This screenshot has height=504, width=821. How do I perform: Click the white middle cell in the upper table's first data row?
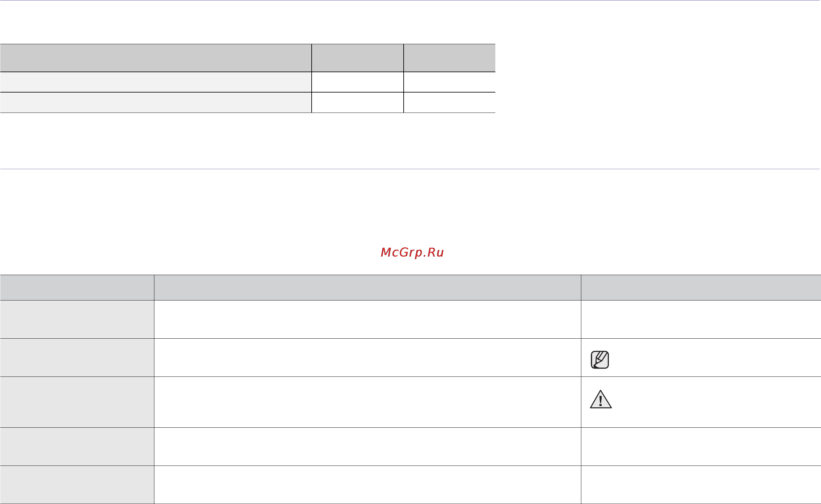(x=357, y=82)
